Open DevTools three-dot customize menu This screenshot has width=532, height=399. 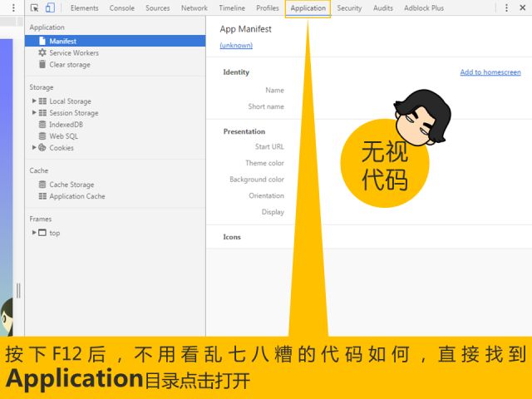coord(506,7)
